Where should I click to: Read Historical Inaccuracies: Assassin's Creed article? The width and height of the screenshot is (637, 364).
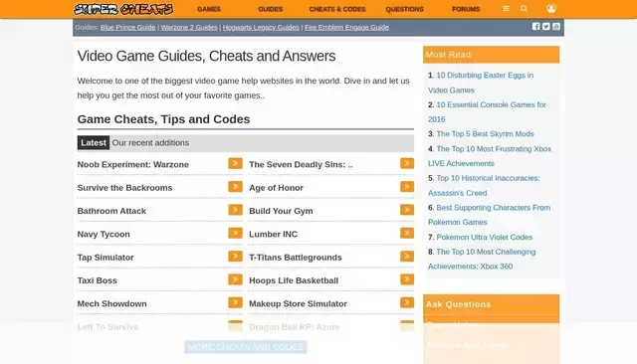[484, 185]
